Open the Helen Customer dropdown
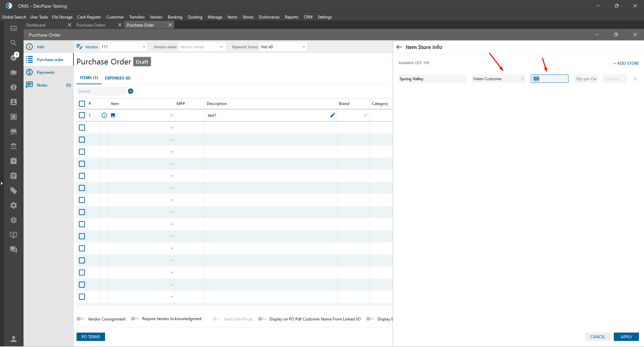644x347 pixels. point(498,79)
